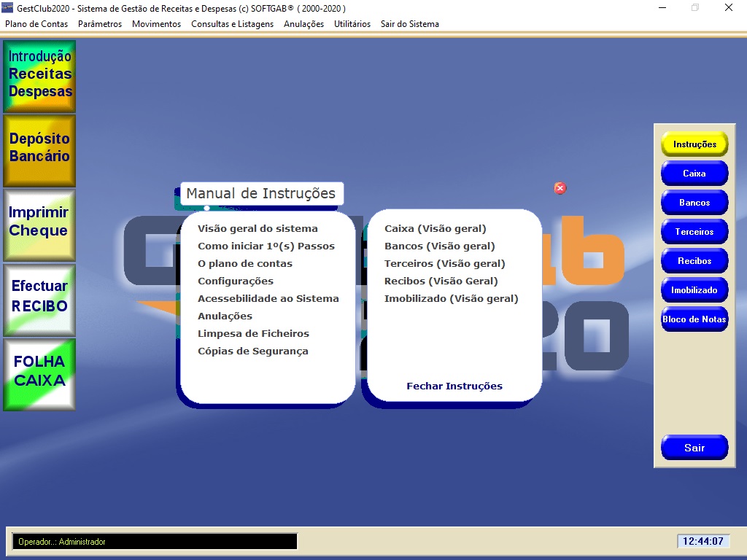This screenshot has width=747, height=560.
Task: Open the Depósito Bancário tile
Action: 39,149
